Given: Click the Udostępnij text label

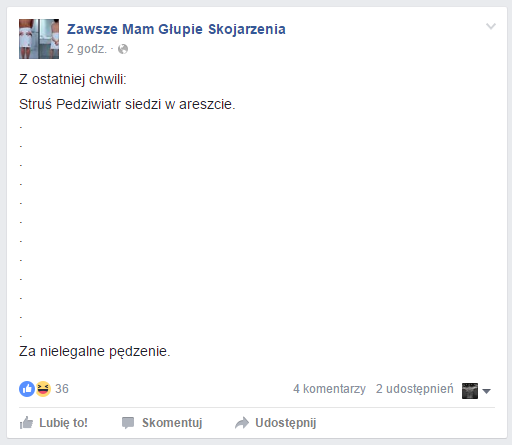Looking at the screenshot, I should coord(286,423).
